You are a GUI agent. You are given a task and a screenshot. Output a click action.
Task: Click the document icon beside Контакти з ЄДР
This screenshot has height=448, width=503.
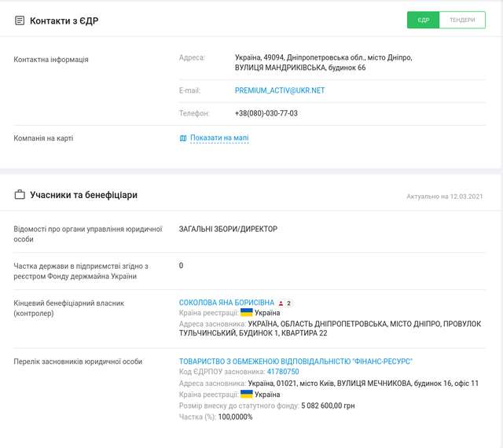[x=20, y=20]
